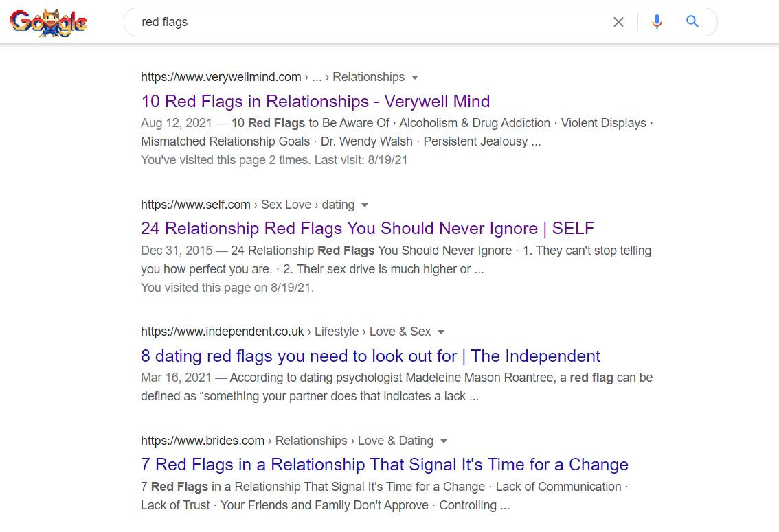Click the https://www.independent.co.uk URL text

click(223, 332)
